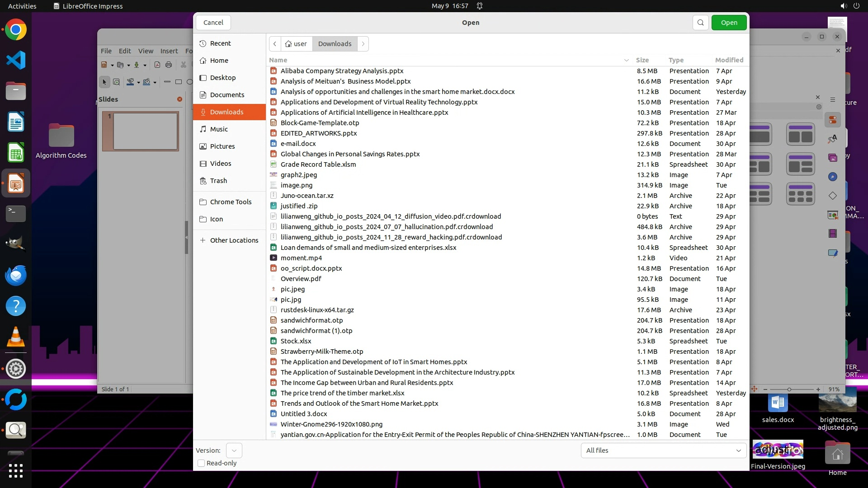Close the Slides panel
This screenshot has width=868, height=488.
179,99
